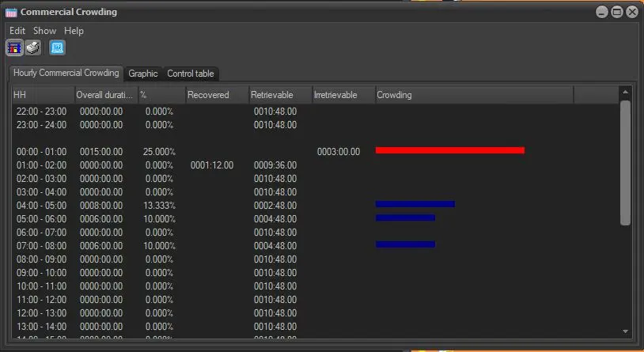Click the HH column header
Screen dimensions: 644x352
(43, 95)
